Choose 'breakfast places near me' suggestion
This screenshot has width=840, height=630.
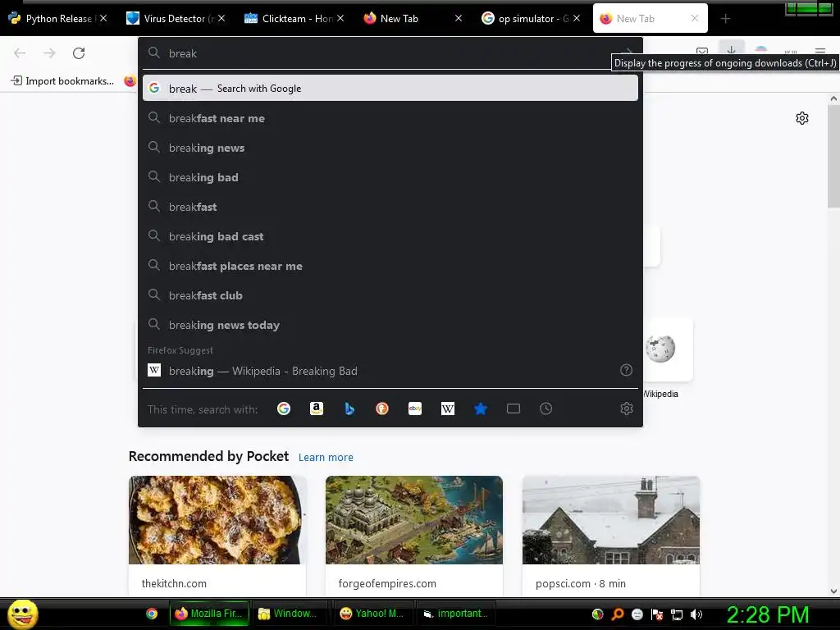tap(390, 266)
